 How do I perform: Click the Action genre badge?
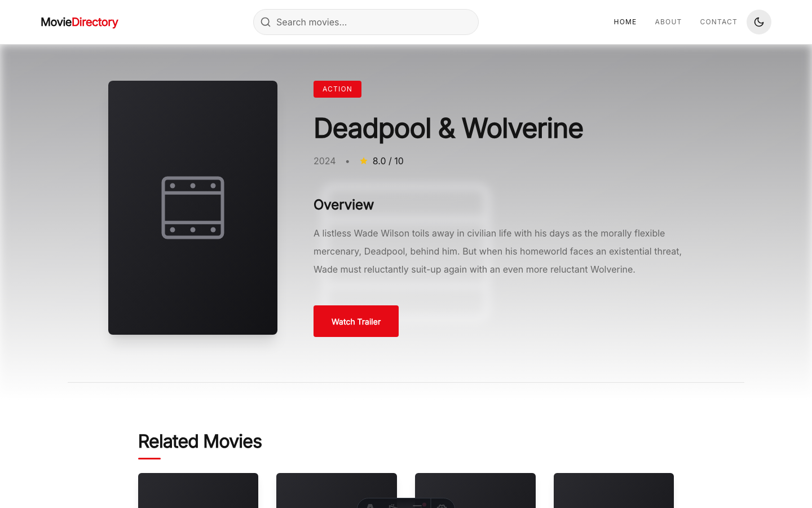coord(337,89)
